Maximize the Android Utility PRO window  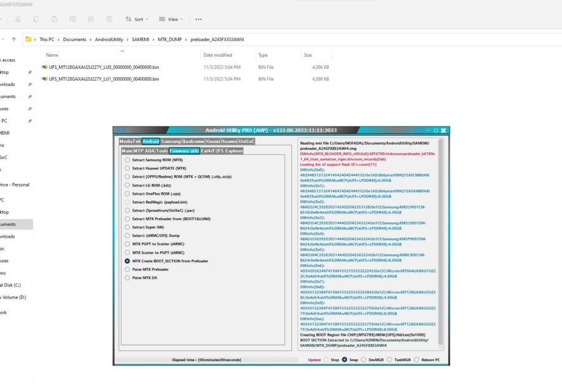point(436,130)
